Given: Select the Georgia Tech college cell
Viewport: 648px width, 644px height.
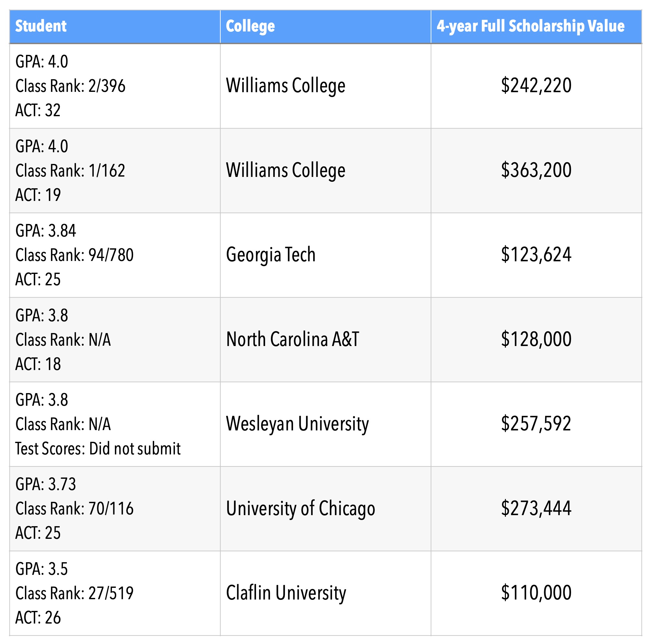Looking at the screenshot, I should (271, 255).
